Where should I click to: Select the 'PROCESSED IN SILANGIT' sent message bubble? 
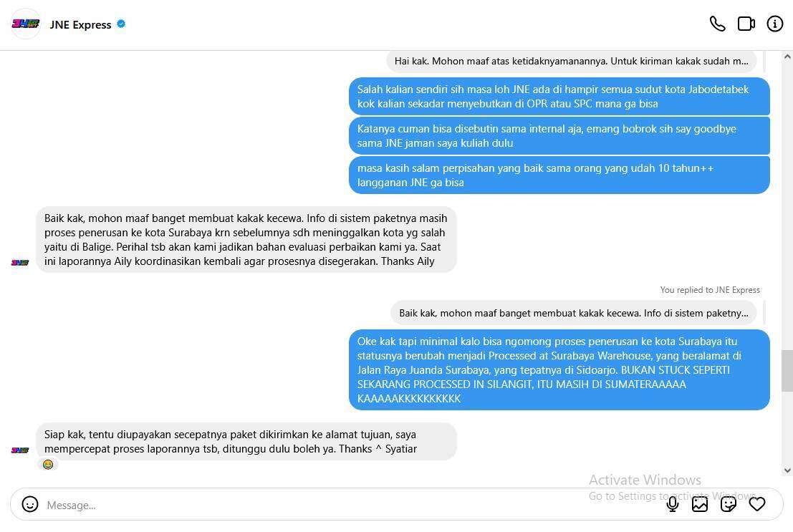click(559, 369)
